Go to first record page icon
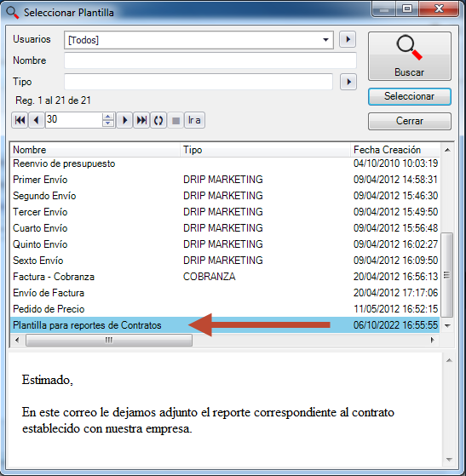The width and height of the screenshot is (466, 476). point(20,120)
